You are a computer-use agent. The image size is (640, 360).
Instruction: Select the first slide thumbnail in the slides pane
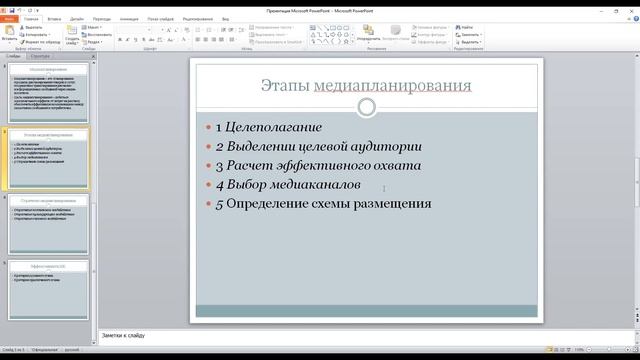point(48,93)
